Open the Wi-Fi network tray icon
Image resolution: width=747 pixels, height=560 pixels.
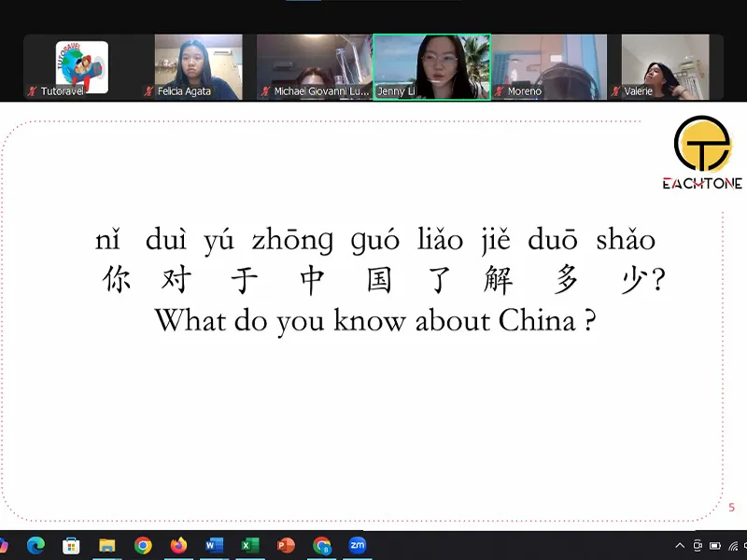[x=734, y=545]
